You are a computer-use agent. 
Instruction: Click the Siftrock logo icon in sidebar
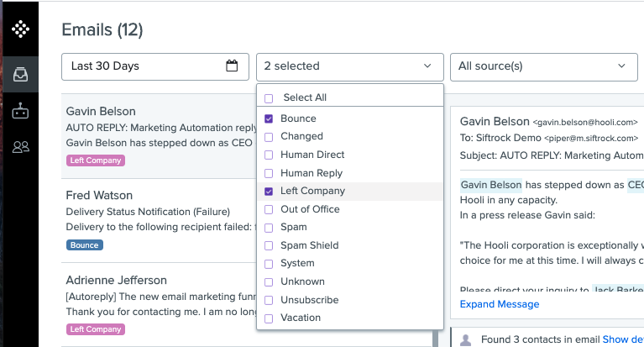coord(20,29)
